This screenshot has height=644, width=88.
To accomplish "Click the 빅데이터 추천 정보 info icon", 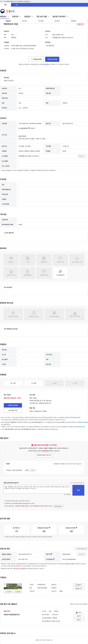I will [x=15, y=633].
